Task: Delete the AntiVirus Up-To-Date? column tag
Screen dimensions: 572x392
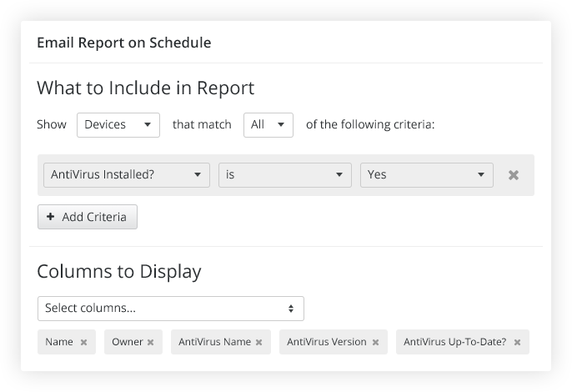Action: tap(517, 342)
